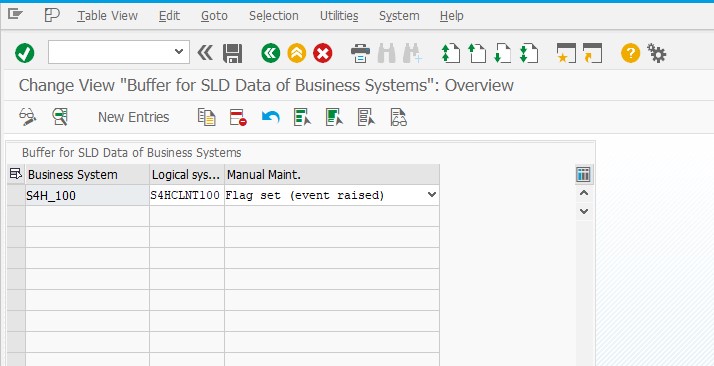Open the Utilities menu

(339, 16)
